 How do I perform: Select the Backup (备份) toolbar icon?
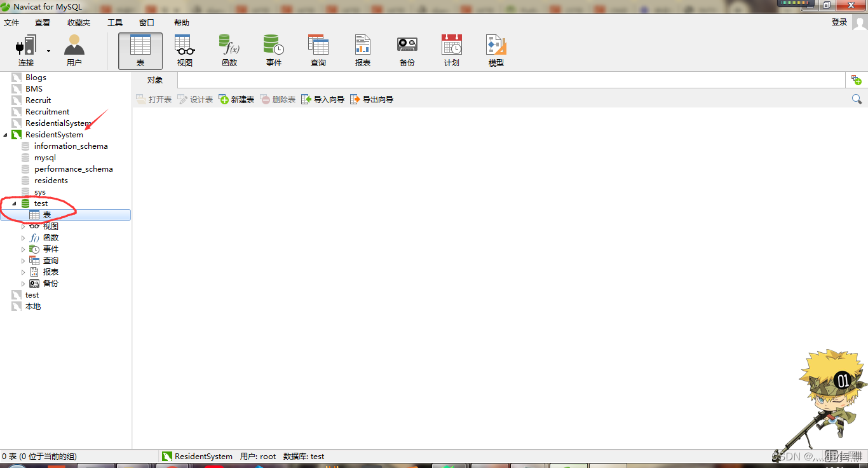point(407,51)
